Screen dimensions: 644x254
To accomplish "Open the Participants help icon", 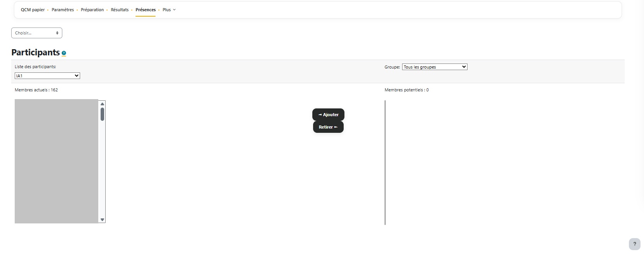I will (64, 53).
